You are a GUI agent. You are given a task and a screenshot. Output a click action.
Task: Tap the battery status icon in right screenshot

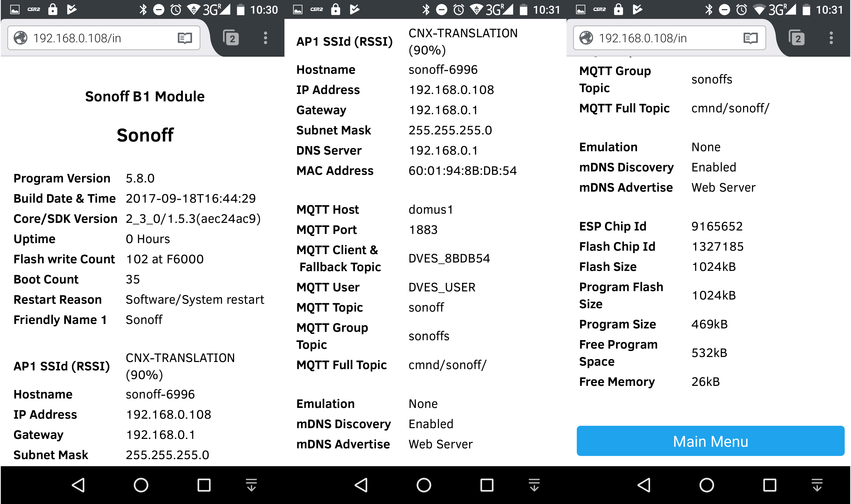tap(806, 9)
